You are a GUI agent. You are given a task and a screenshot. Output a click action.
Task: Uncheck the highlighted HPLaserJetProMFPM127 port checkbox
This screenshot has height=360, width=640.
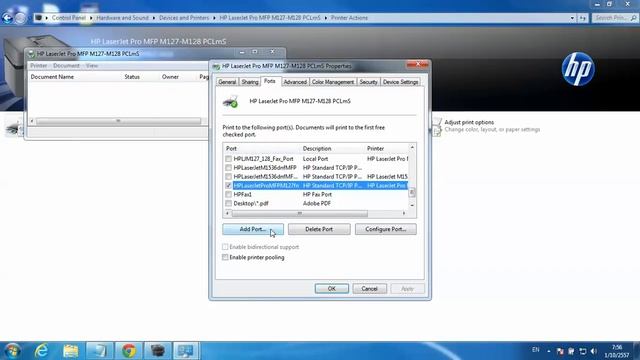pos(228,186)
